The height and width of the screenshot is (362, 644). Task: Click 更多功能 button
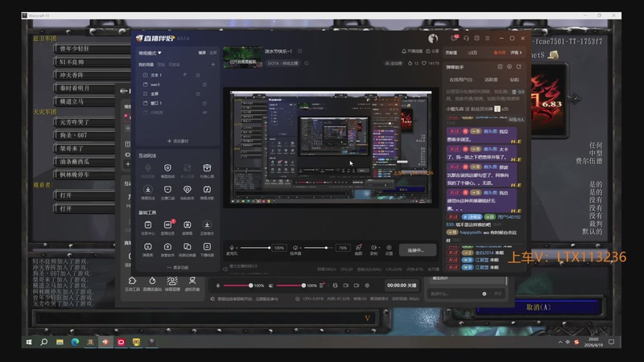pyautogui.click(x=178, y=267)
